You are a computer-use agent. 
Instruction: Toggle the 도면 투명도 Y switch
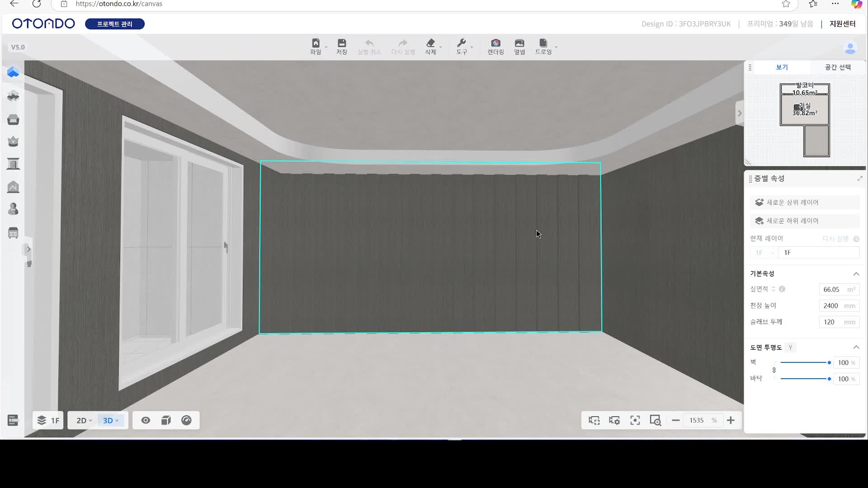point(790,347)
